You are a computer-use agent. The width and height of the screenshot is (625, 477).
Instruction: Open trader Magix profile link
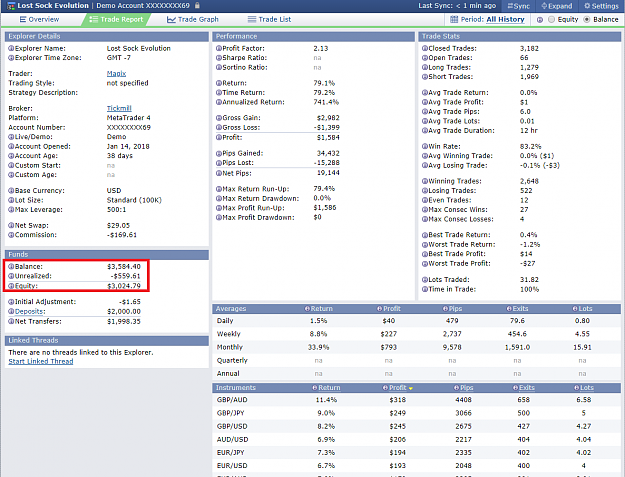[x=116, y=73]
